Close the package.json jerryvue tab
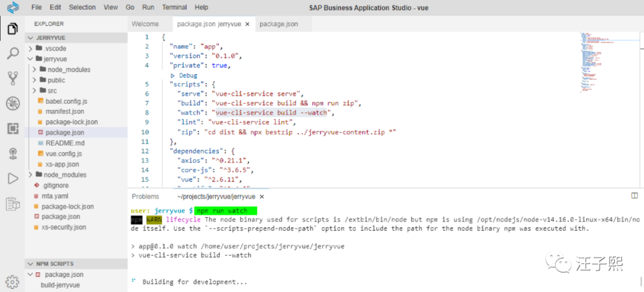644x292 pixels. [247, 24]
